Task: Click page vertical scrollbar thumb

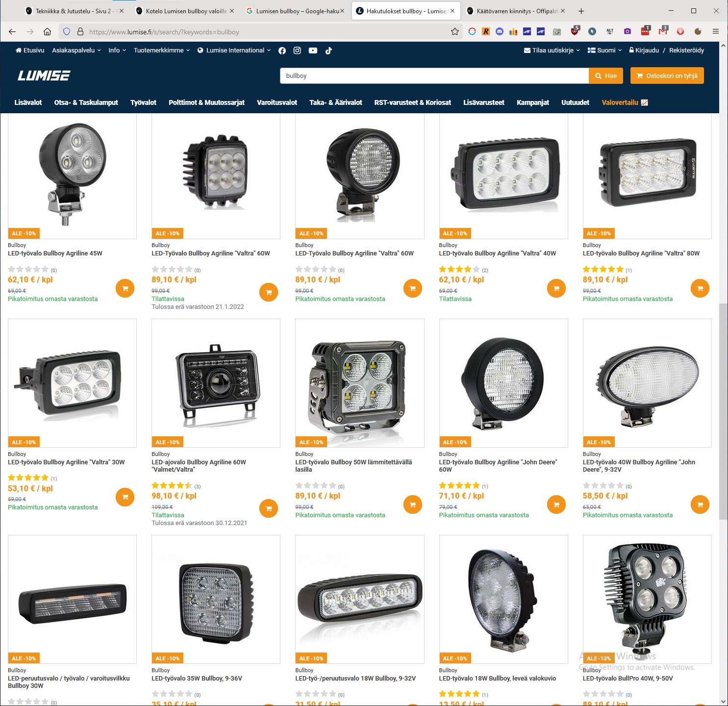Action: (723, 411)
